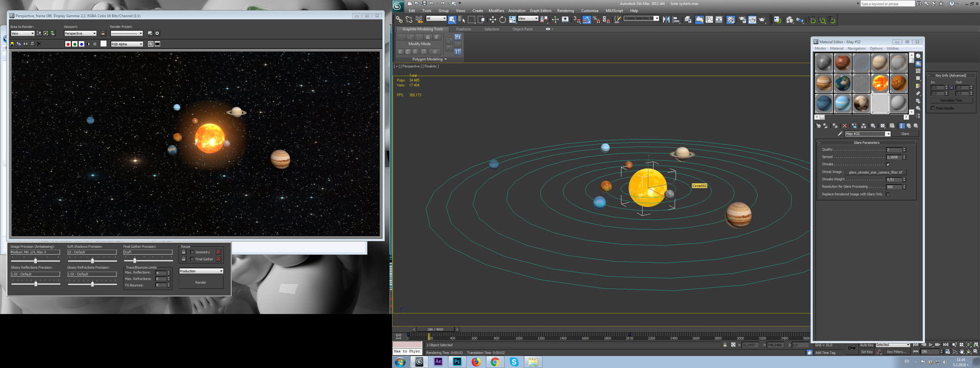The image size is (980, 368).
Task: Activate the Select and Rotate tool
Action: [503, 20]
